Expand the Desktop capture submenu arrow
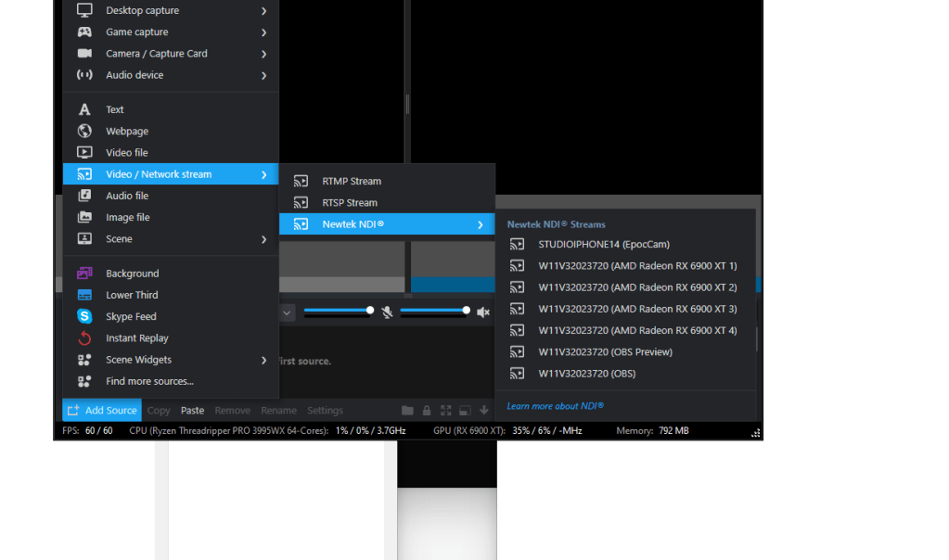 (263, 11)
